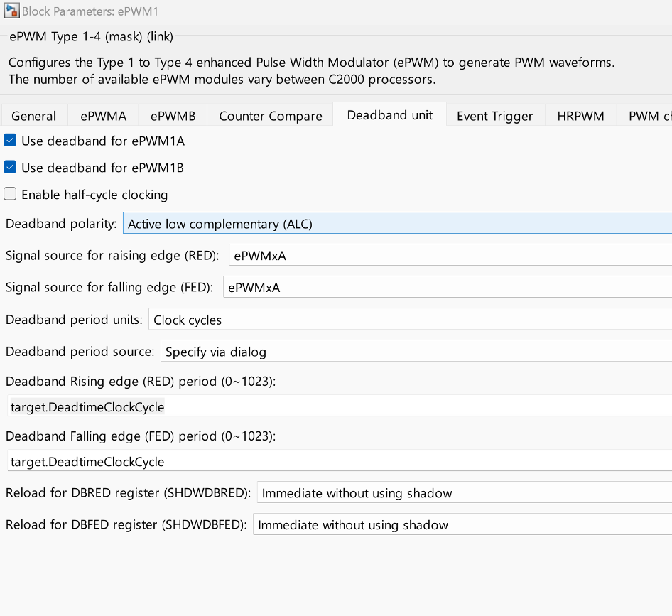Toggle Use deadband for ePWM1B checkbox
This screenshot has height=616, width=672.
(10, 168)
